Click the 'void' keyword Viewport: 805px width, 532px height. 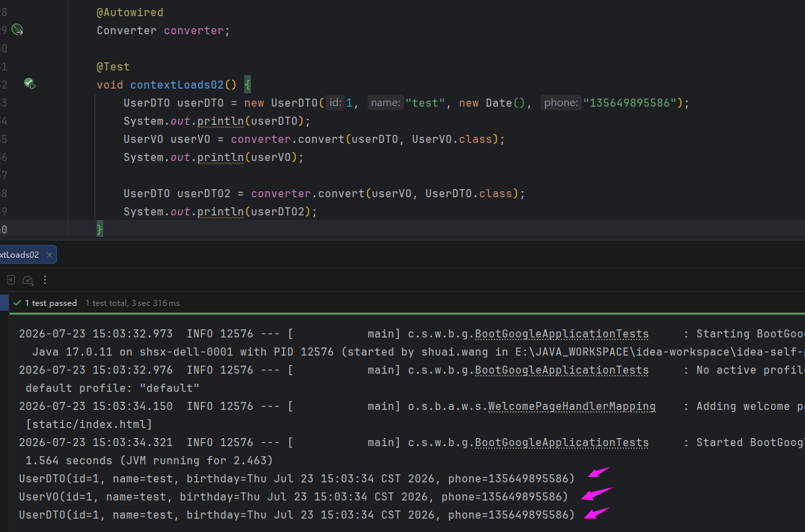(x=110, y=85)
